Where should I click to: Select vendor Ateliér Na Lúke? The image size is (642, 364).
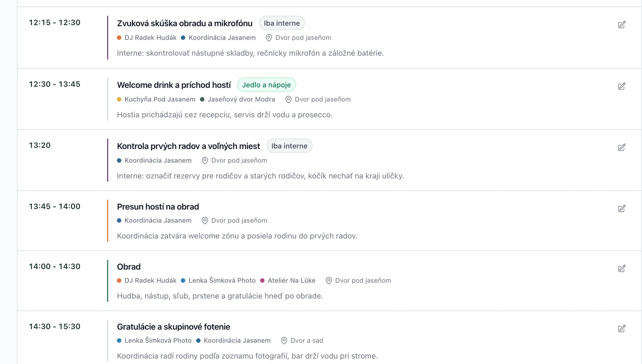[x=291, y=281]
